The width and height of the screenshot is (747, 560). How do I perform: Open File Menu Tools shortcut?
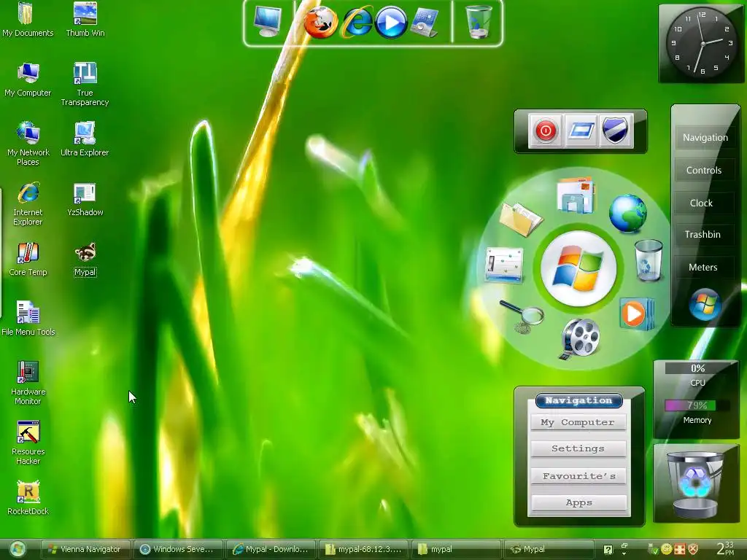28,319
